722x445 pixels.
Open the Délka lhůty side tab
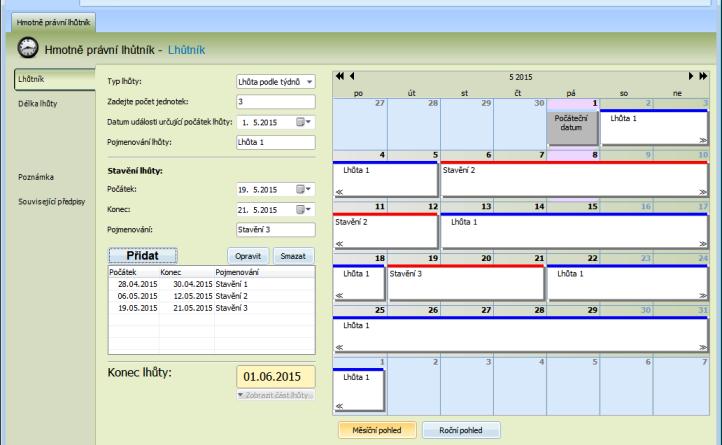point(38,104)
